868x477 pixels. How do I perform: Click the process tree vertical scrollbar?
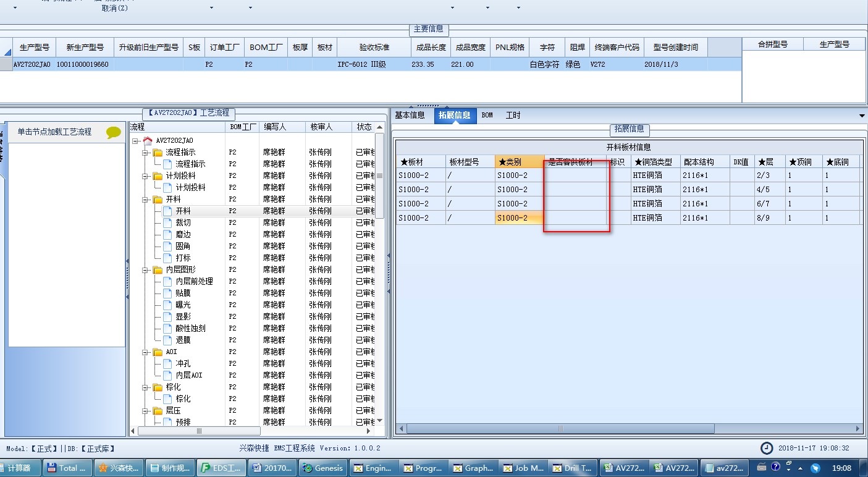point(380,176)
